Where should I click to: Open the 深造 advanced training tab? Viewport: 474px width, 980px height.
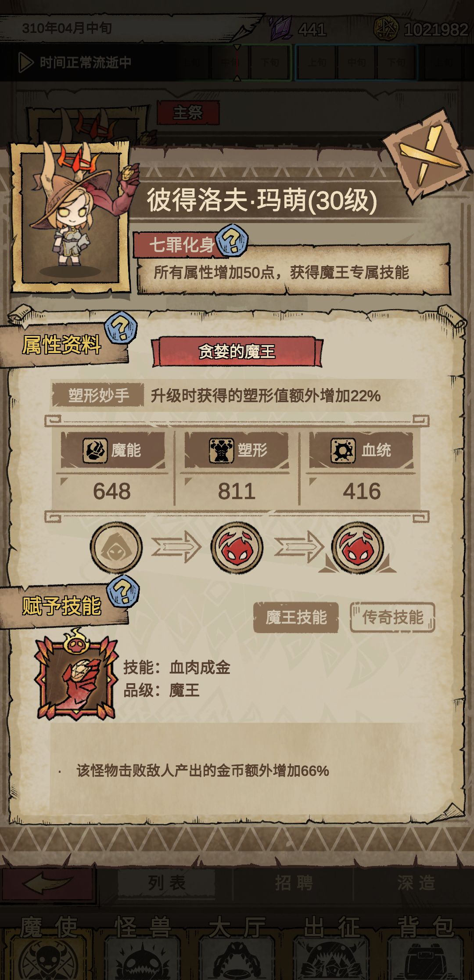pos(415,882)
